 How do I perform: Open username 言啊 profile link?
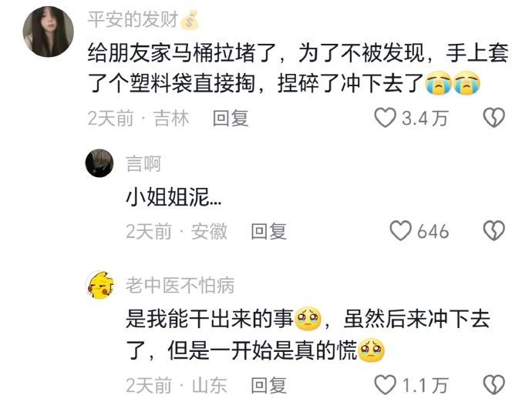[143, 164]
